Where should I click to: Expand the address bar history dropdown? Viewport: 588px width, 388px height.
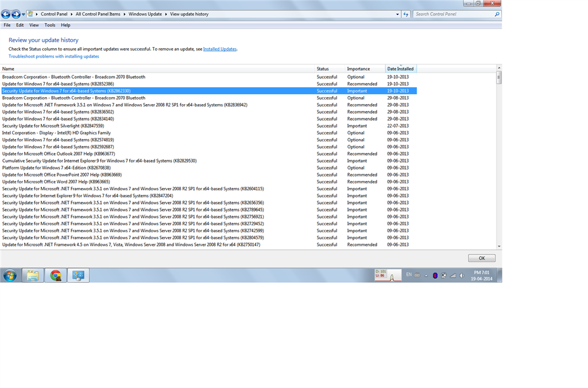click(397, 14)
